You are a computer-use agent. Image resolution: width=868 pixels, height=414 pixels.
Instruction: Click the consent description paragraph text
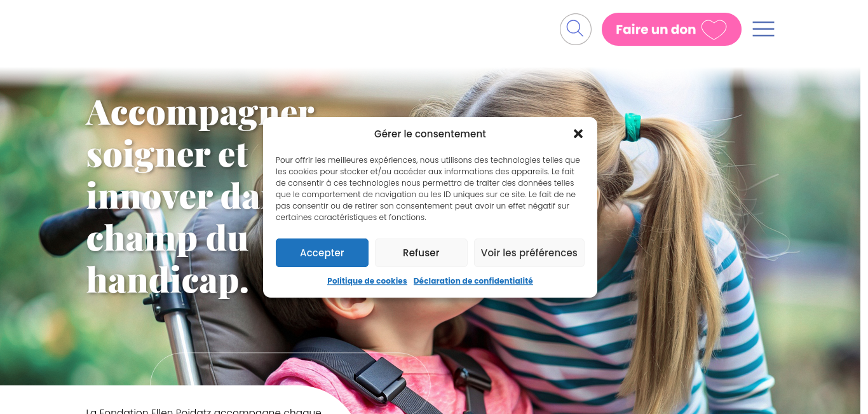pyautogui.click(x=428, y=188)
